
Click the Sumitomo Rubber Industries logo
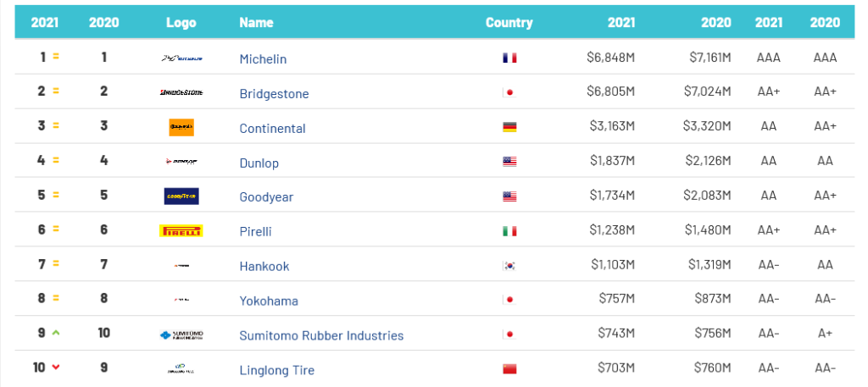pyautogui.click(x=181, y=334)
